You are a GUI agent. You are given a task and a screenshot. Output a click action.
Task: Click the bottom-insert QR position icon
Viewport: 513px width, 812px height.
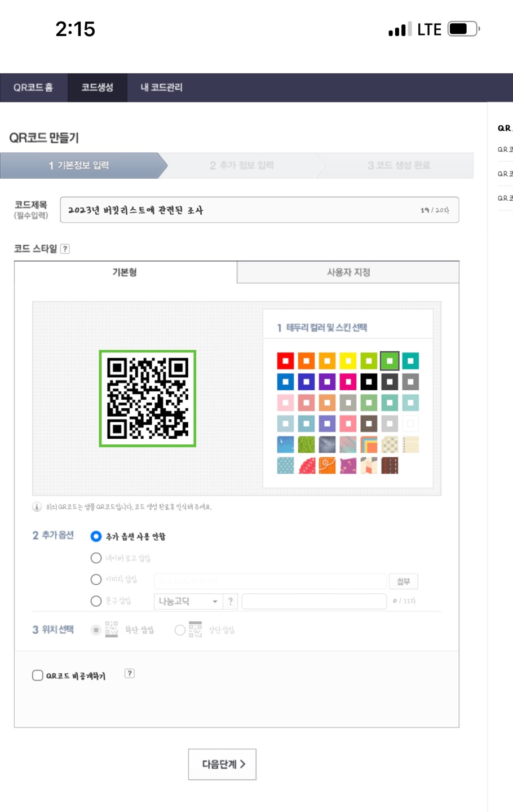(x=112, y=629)
